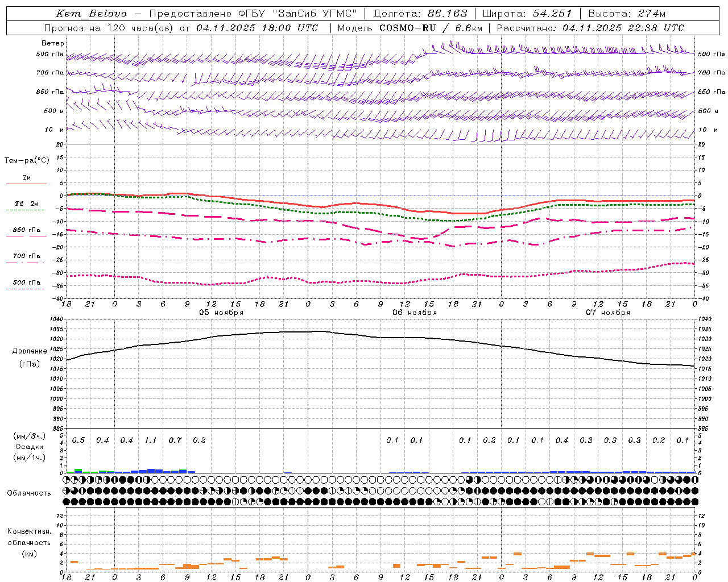Select the Давление pressure panel label

(x=30, y=351)
